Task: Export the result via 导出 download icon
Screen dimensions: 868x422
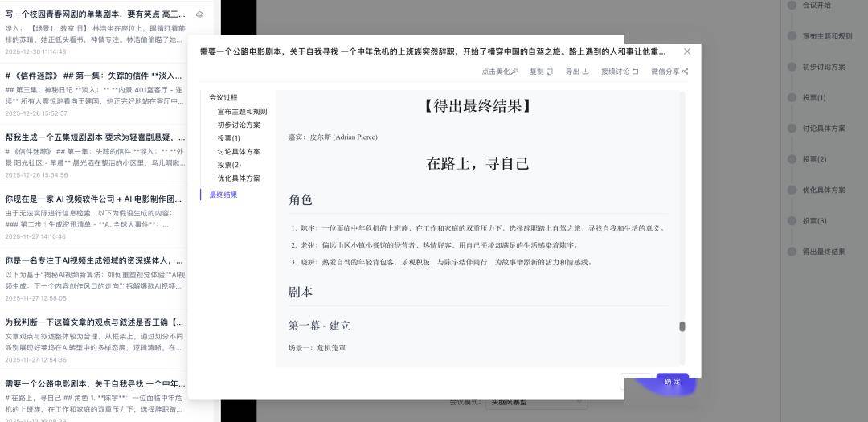Action: (585, 72)
